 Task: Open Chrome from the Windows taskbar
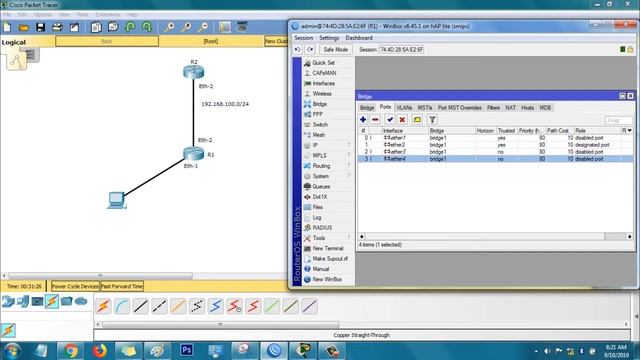pos(70,351)
